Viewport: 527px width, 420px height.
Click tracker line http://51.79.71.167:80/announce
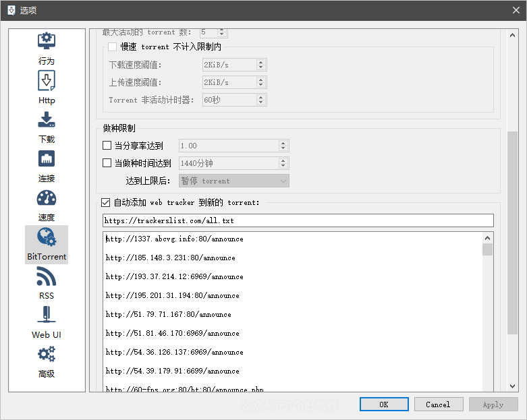click(169, 314)
